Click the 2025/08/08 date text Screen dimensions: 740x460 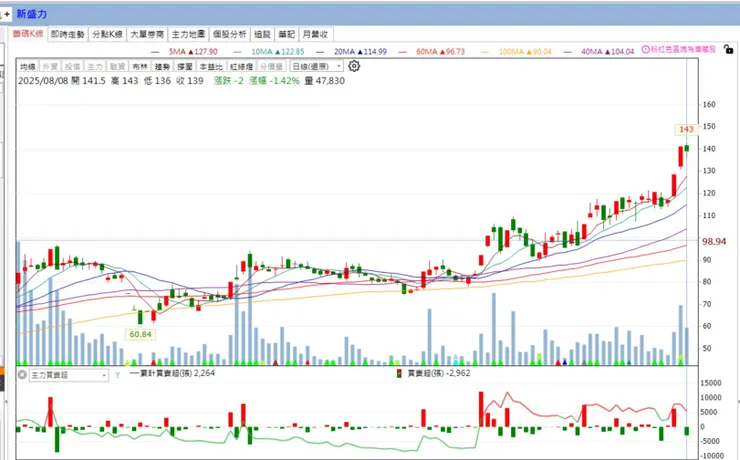pos(43,81)
